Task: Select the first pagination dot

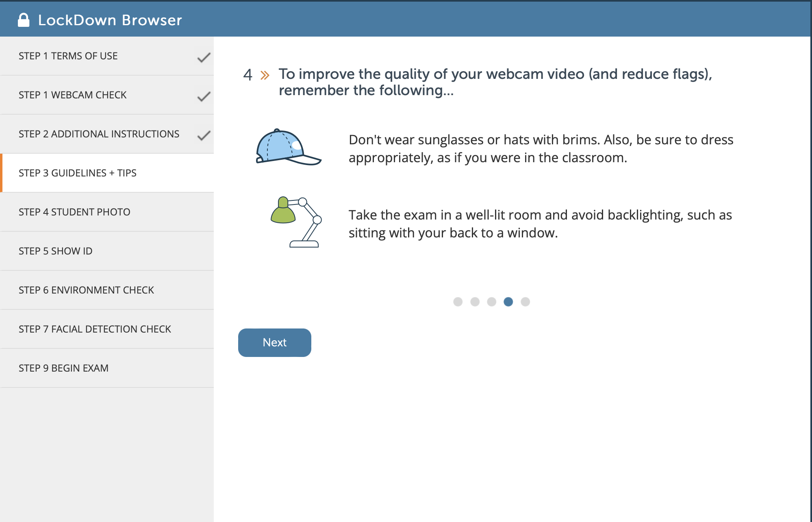Action: [458, 302]
